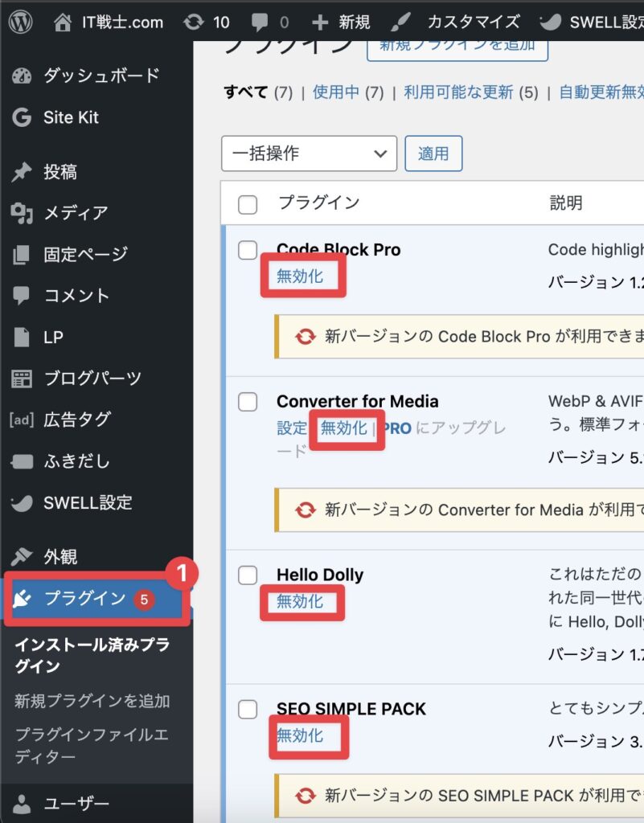Click the WordPress logo icon

click(20, 22)
